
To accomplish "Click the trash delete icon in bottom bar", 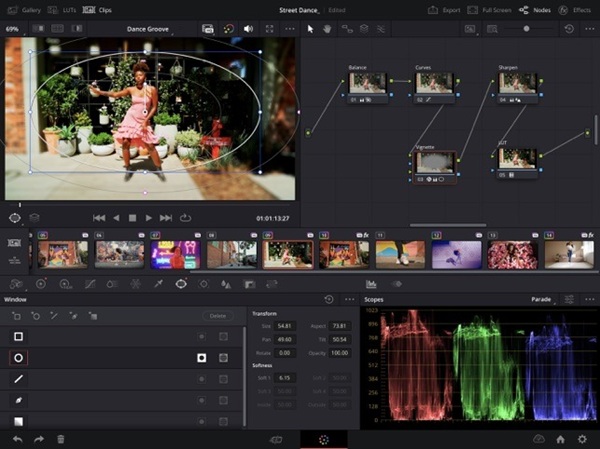I will 61,439.
